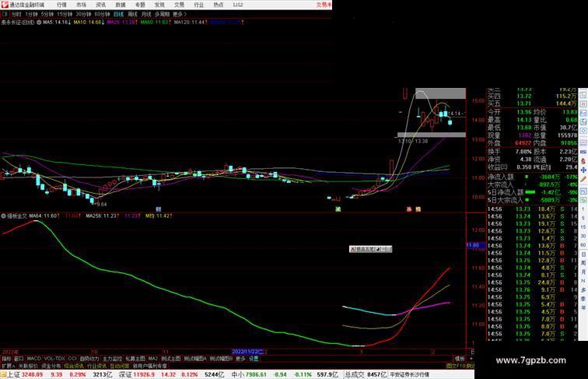Viewport: 588px width, 379px height.
Task: Click the 深证 index in status bar
Action: coord(126,374)
